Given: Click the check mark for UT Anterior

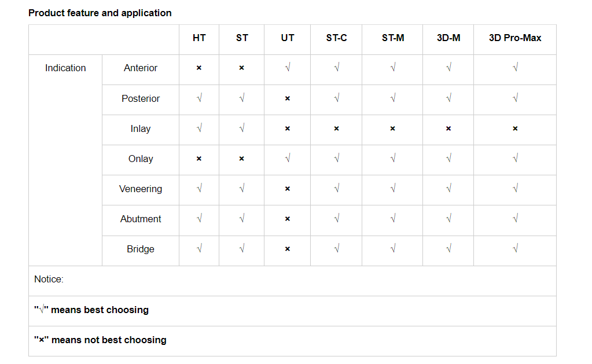Looking at the screenshot, I should [x=288, y=68].
